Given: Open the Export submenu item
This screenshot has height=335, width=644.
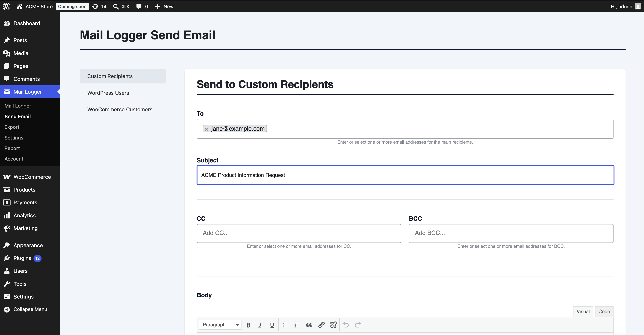Looking at the screenshot, I should tap(12, 127).
